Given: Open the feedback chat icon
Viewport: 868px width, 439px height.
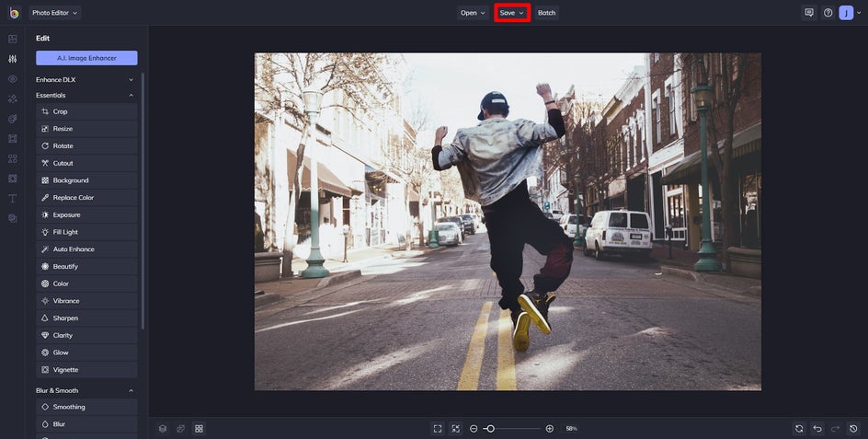Looking at the screenshot, I should (x=809, y=13).
